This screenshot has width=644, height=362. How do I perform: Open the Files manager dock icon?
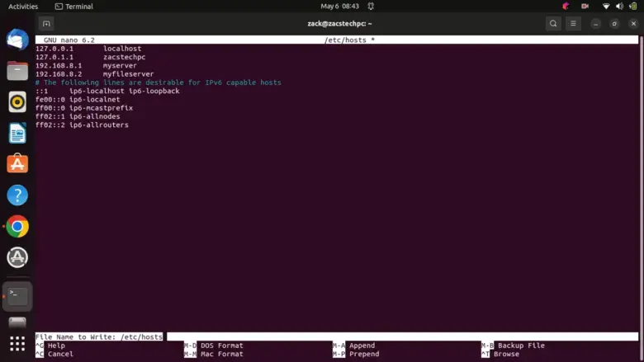[17, 70]
